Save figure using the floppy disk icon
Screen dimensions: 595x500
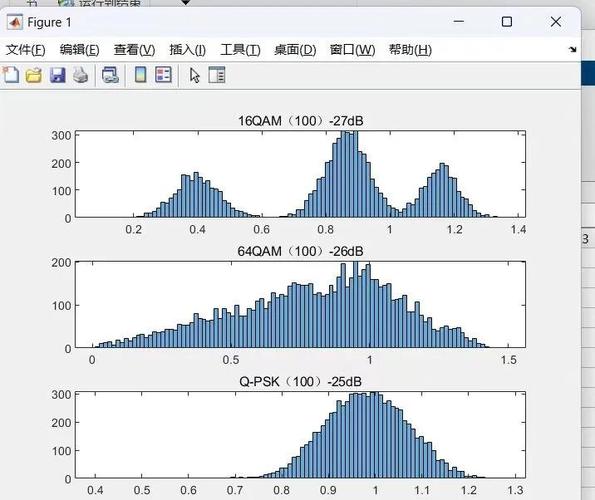(x=57, y=75)
